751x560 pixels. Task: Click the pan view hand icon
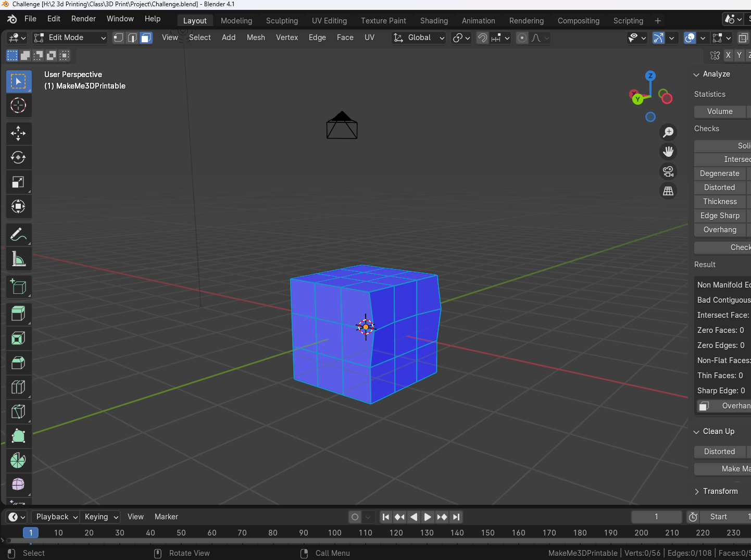[x=668, y=152]
